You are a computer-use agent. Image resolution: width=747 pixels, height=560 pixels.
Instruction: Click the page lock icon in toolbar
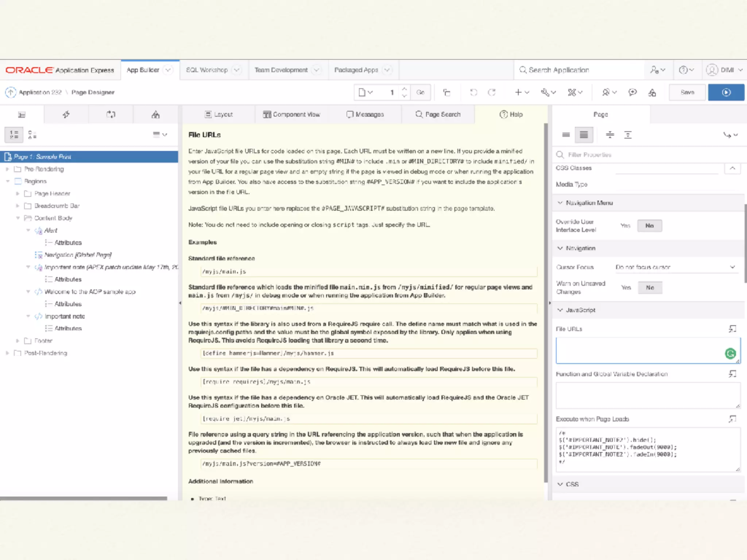point(446,93)
